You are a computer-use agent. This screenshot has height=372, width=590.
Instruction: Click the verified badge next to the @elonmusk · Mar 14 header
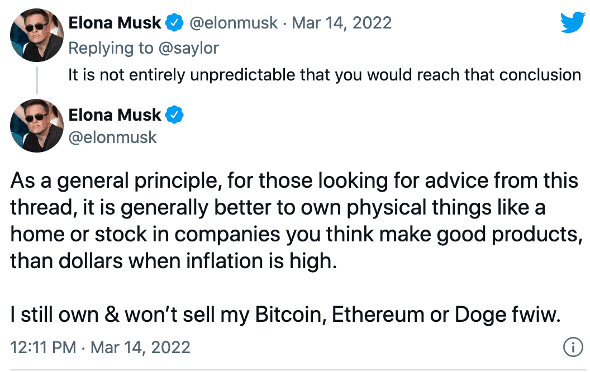174,23
